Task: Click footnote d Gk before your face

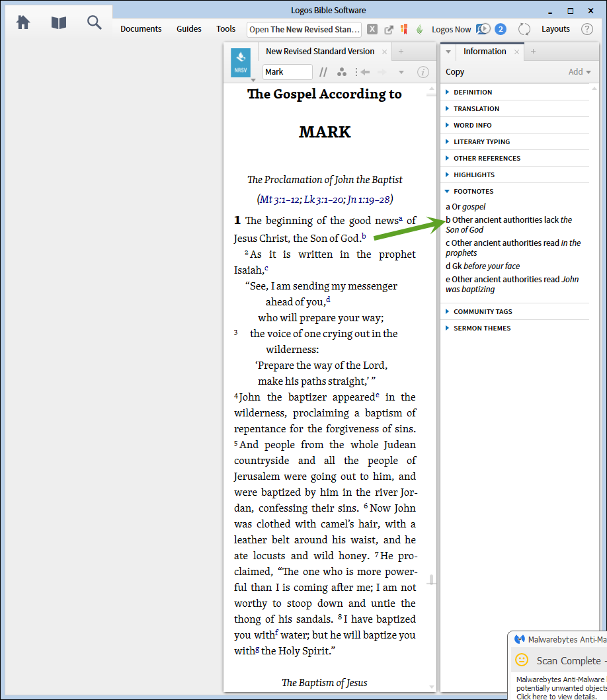Action: [483, 266]
